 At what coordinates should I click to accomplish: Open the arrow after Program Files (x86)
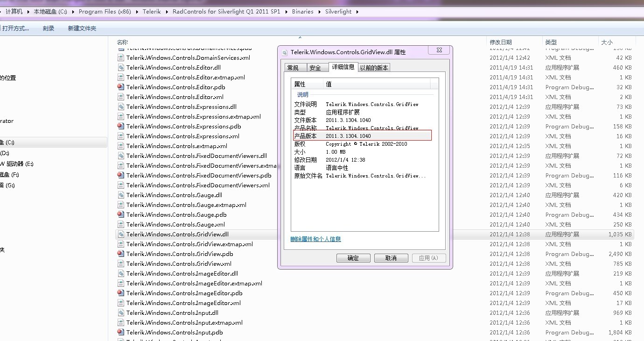pos(138,12)
